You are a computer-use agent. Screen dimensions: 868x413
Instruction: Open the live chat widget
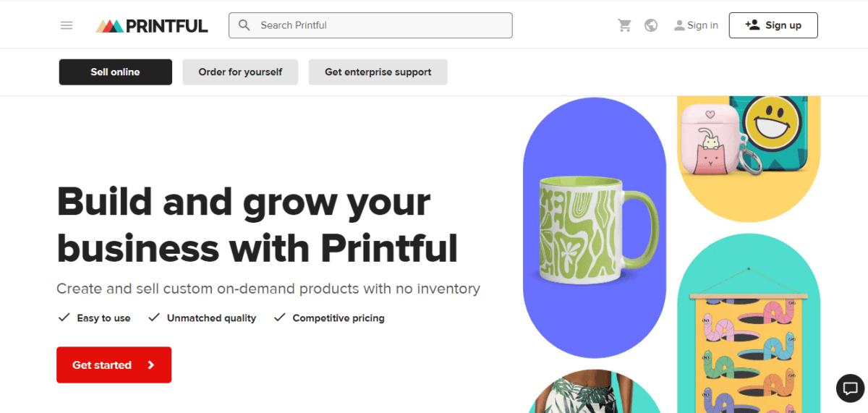pyautogui.click(x=850, y=388)
